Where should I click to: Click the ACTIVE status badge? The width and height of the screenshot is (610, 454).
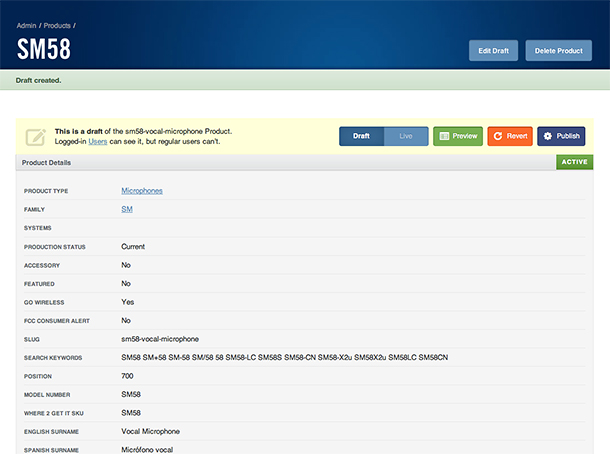point(574,162)
